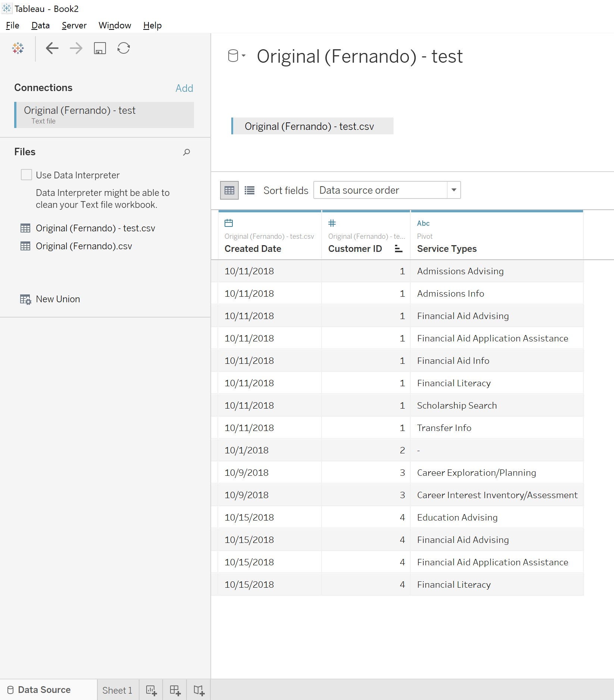Add a new connection
The width and height of the screenshot is (614, 700).
pyautogui.click(x=184, y=88)
